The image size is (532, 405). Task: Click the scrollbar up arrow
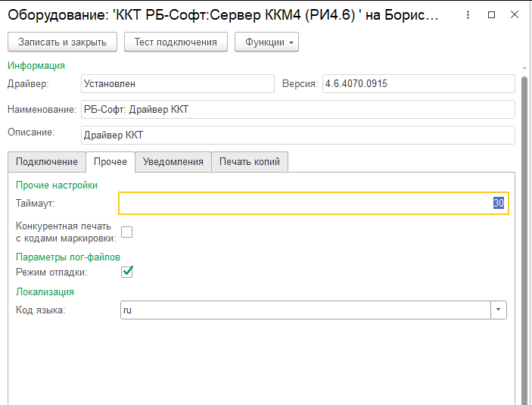click(524, 67)
